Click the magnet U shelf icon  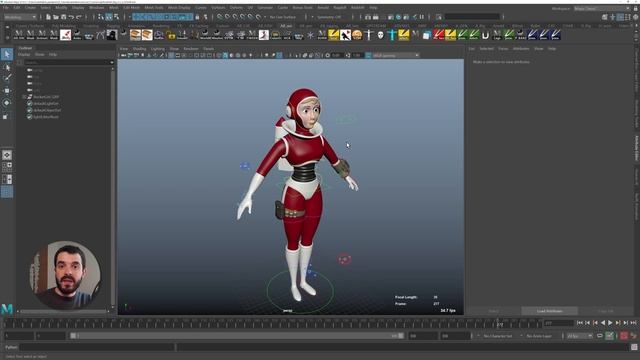[x=485, y=35]
